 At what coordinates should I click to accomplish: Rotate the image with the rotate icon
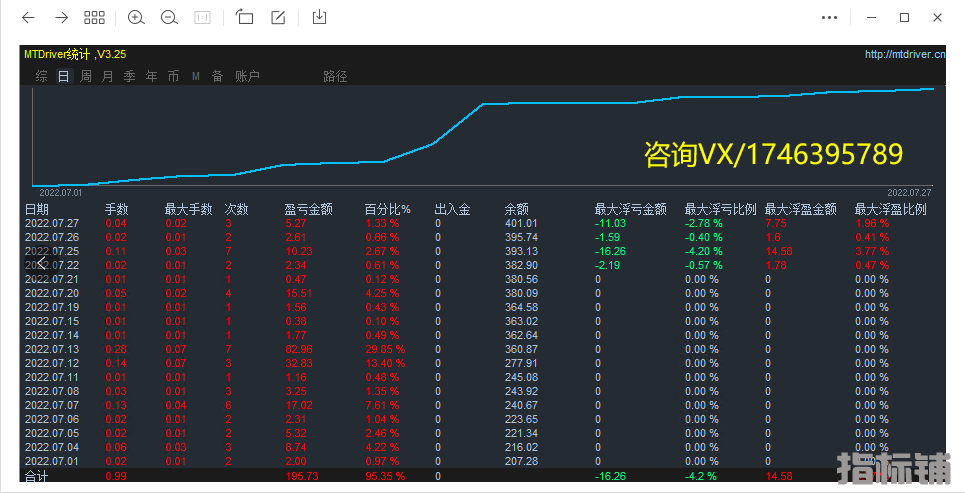[244, 18]
